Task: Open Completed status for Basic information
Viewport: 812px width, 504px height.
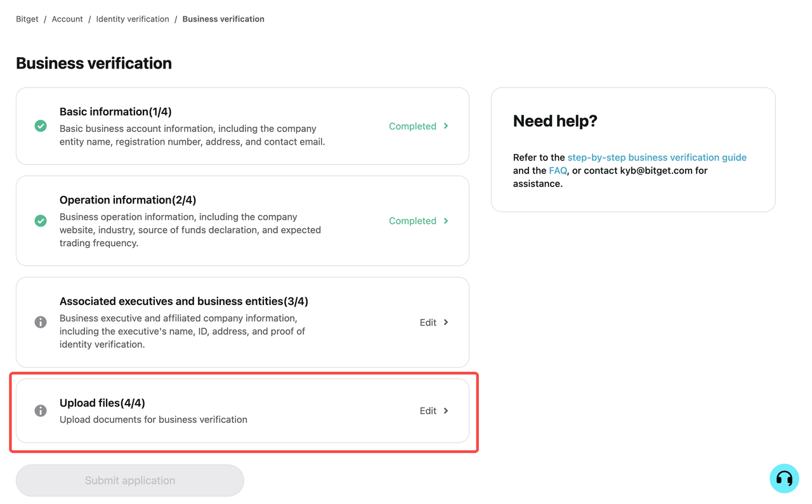Action: click(x=412, y=126)
